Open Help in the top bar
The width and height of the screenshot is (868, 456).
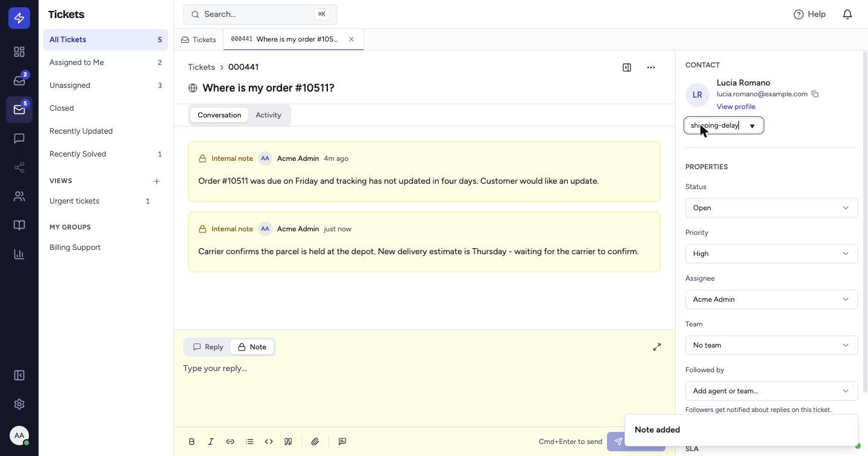click(x=810, y=14)
